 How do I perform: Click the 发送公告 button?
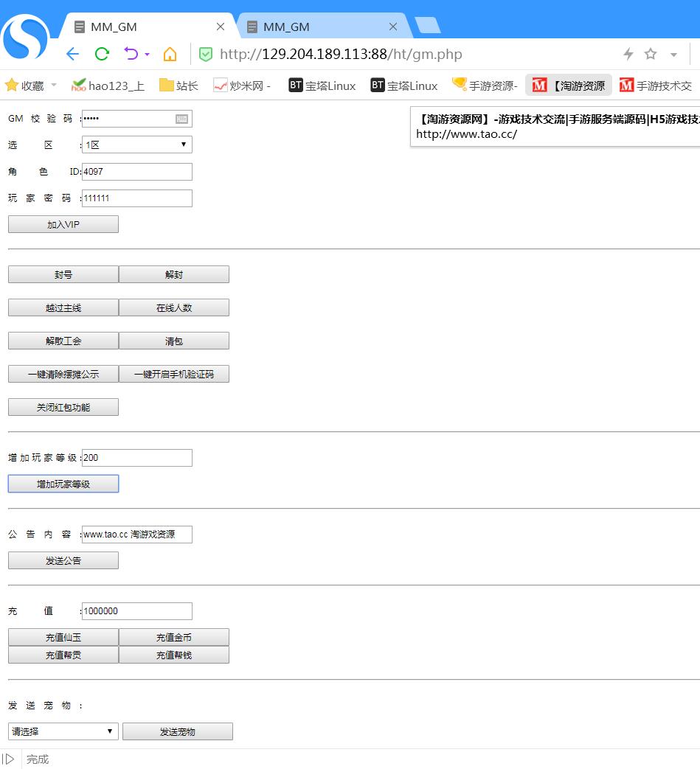coord(63,560)
